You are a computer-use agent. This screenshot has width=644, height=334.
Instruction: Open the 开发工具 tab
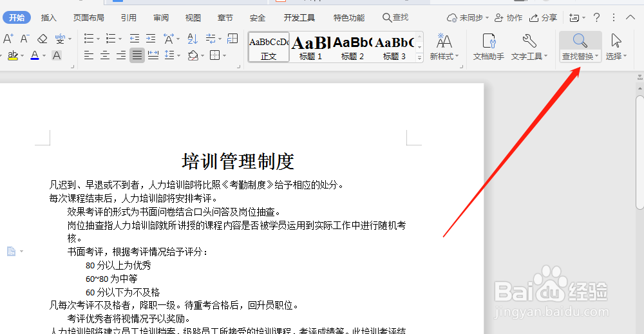299,17
